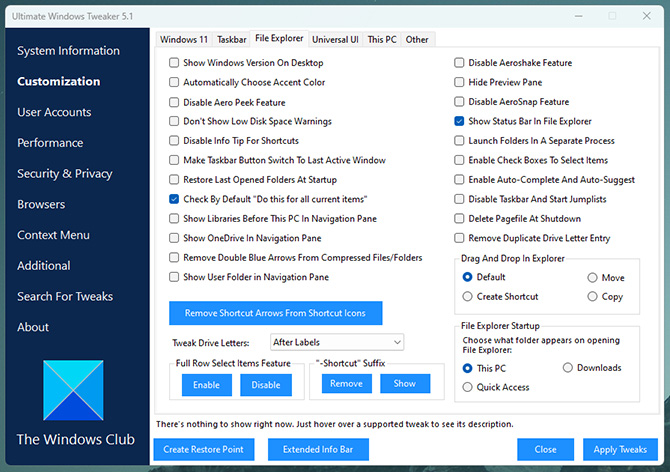Select Copy drag and drop option
The height and width of the screenshot is (472, 670).
pos(592,296)
